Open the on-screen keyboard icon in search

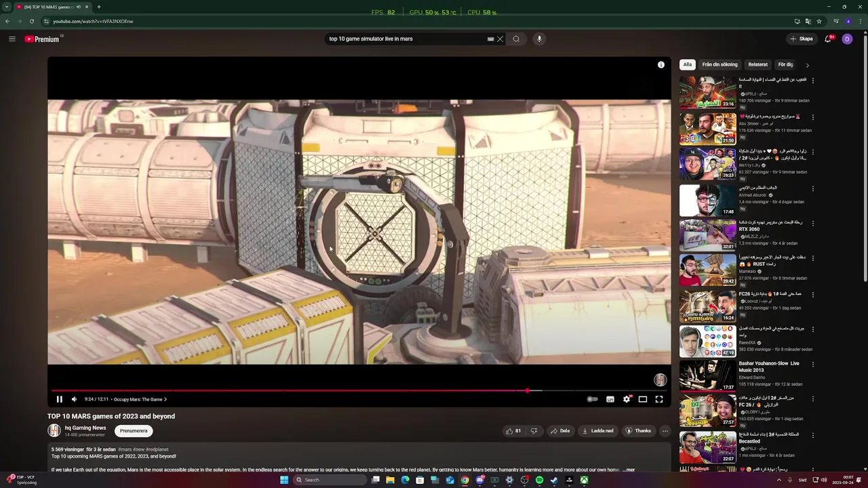coord(490,39)
